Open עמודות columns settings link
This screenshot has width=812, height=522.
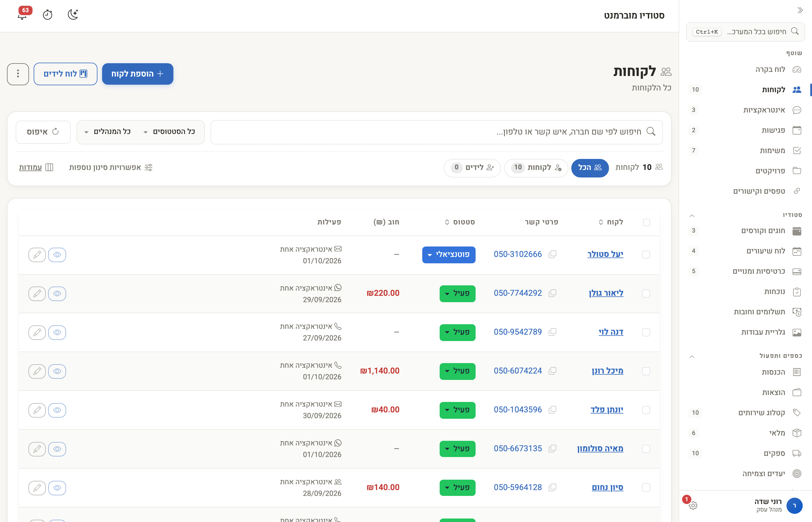tap(36, 167)
